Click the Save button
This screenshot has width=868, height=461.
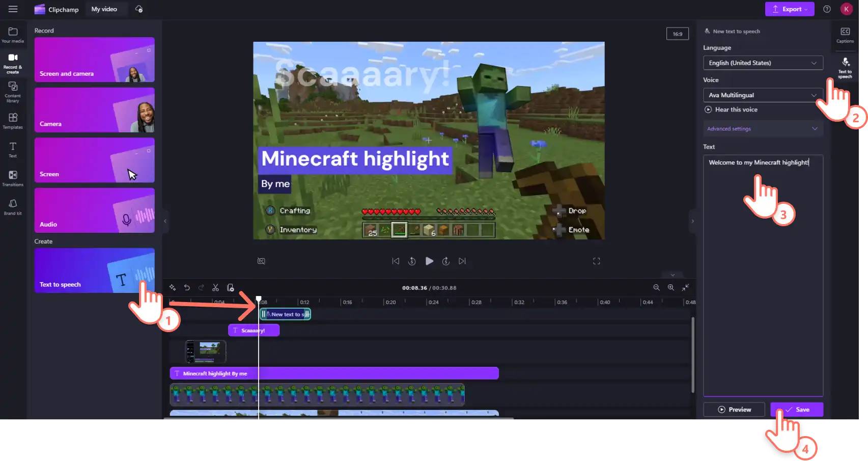pyautogui.click(x=797, y=410)
